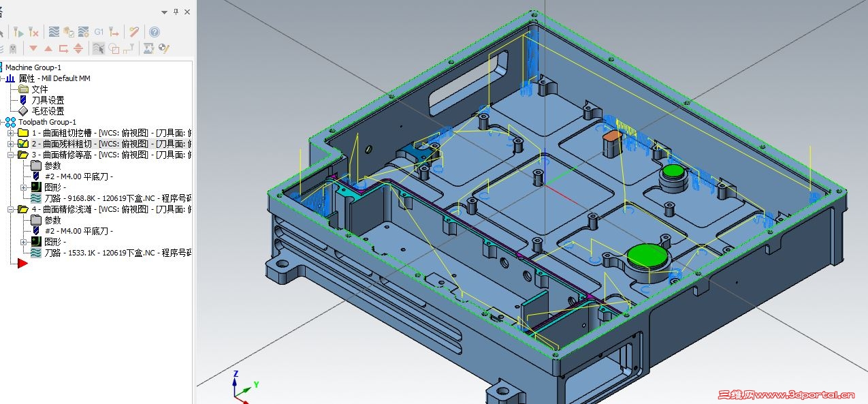The width and height of the screenshot is (868, 404).
Task: Open 刀具设置 tool settings item
Action: [48, 100]
